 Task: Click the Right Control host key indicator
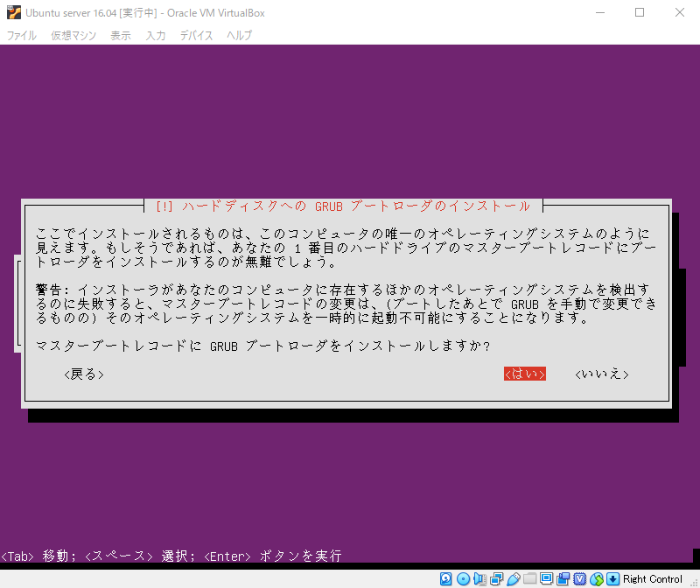point(652,578)
